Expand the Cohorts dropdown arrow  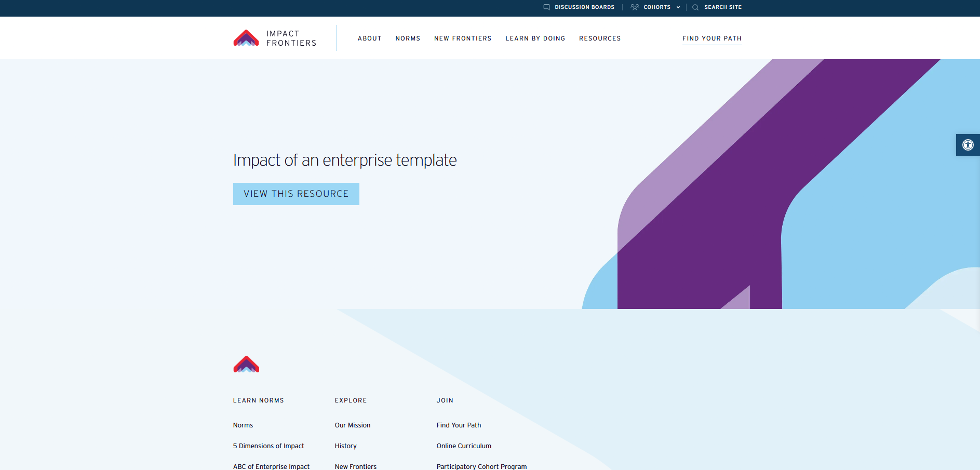[678, 7]
